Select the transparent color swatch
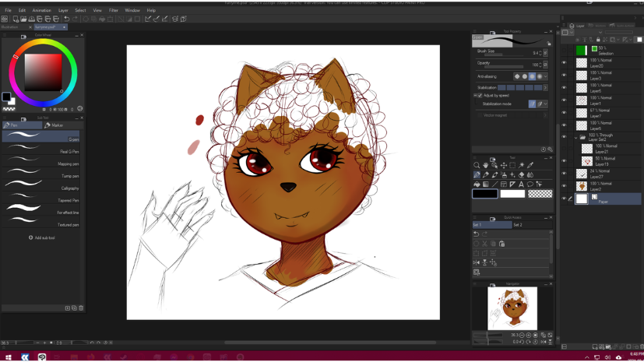The image size is (644, 362). click(x=540, y=194)
